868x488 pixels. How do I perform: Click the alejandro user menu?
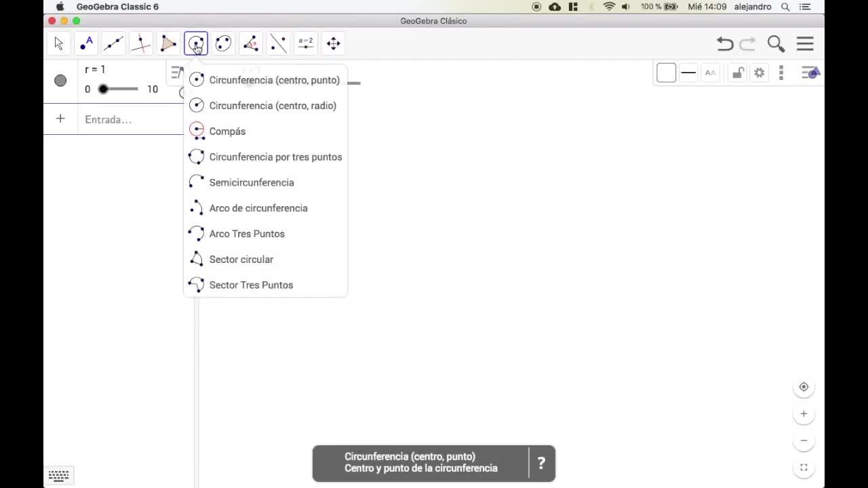point(753,7)
